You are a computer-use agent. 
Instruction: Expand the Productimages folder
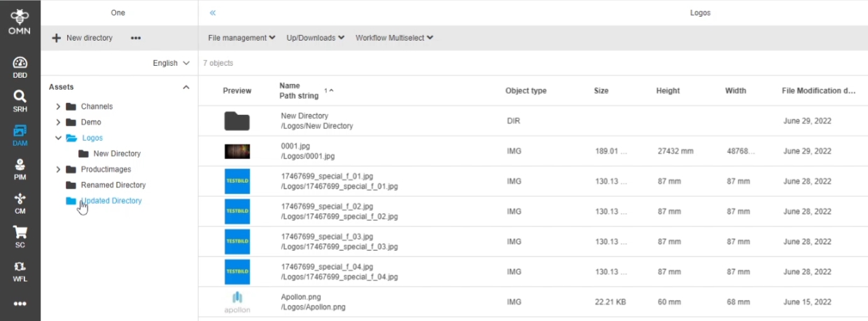pos(58,170)
